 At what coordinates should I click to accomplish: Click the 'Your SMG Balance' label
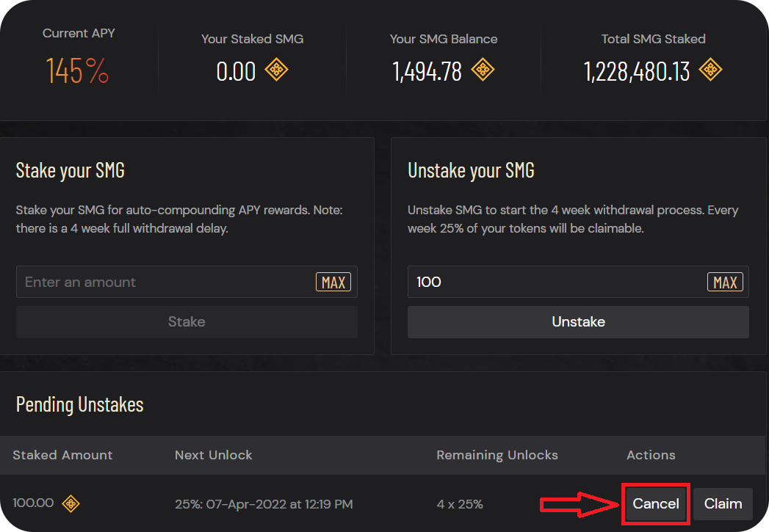coord(444,39)
